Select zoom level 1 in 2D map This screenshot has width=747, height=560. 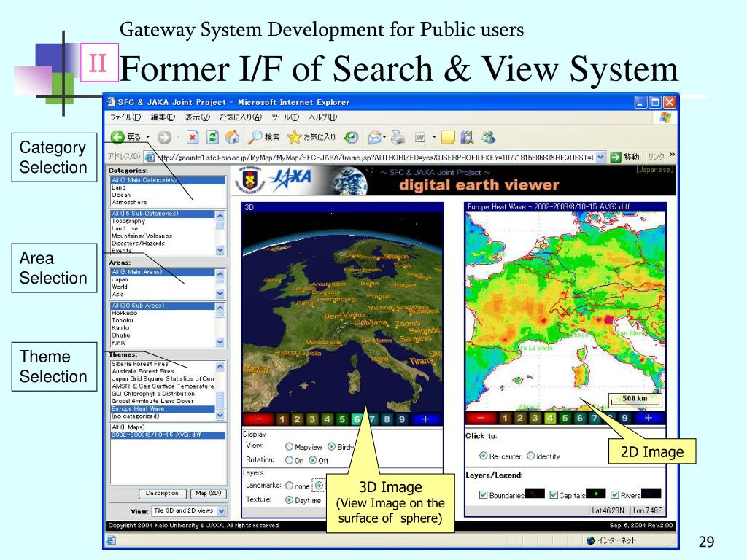click(505, 418)
